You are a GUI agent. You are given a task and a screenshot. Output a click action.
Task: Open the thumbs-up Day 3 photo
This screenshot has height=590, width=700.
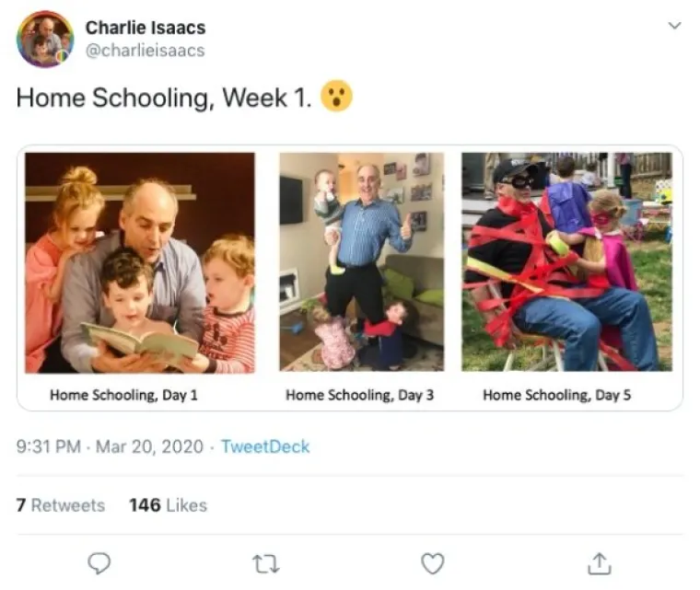click(361, 262)
